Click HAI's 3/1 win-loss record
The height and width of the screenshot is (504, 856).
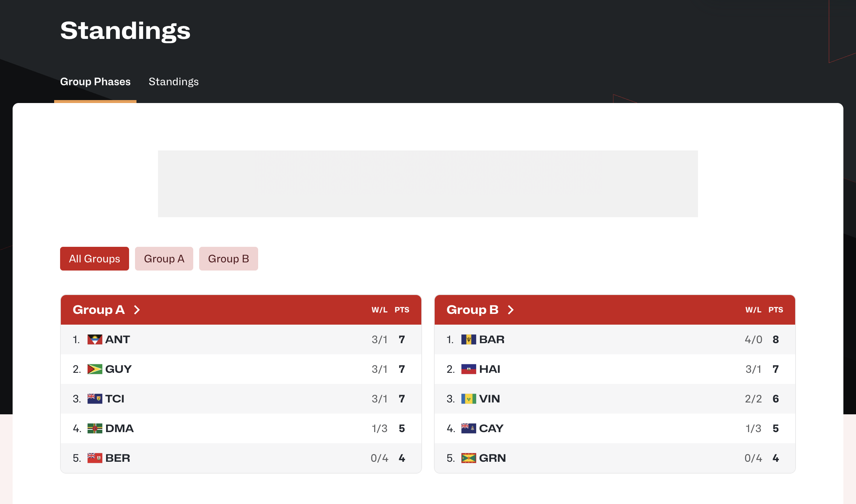(753, 369)
